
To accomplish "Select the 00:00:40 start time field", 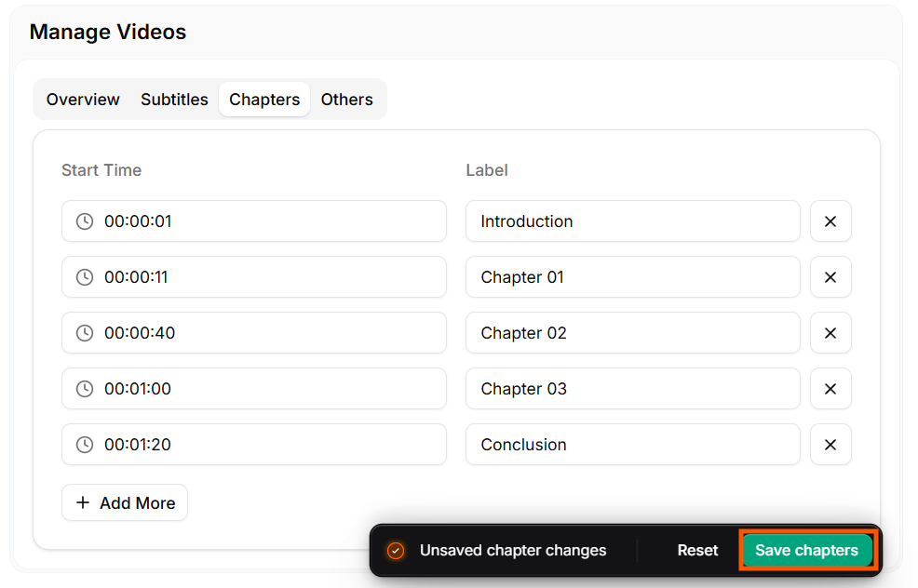I will point(254,333).
